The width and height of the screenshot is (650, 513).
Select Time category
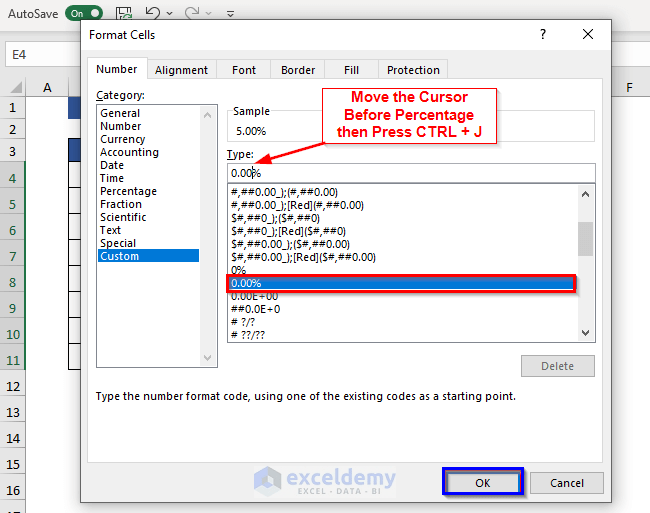pos(148,178)
